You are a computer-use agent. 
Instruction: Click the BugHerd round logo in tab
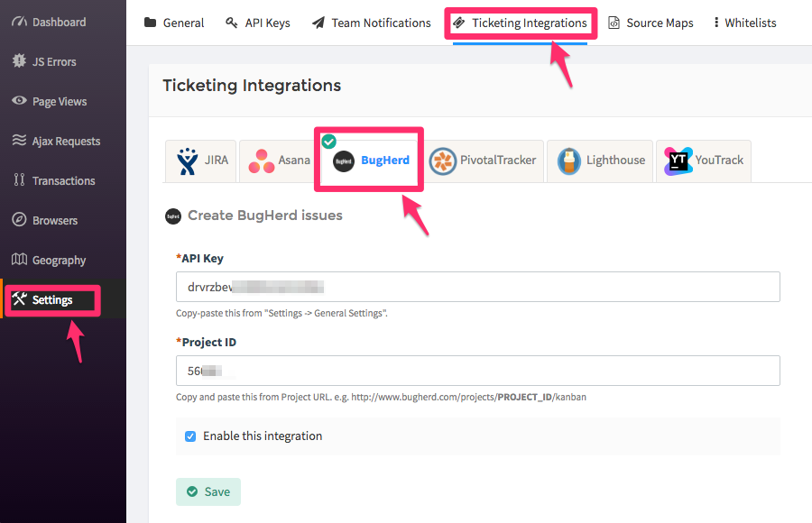pyautogui.click(x=344, y=161)
